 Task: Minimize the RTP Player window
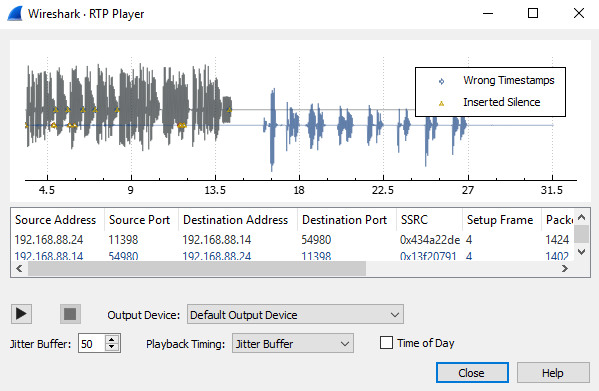click(x=488, y=14)
